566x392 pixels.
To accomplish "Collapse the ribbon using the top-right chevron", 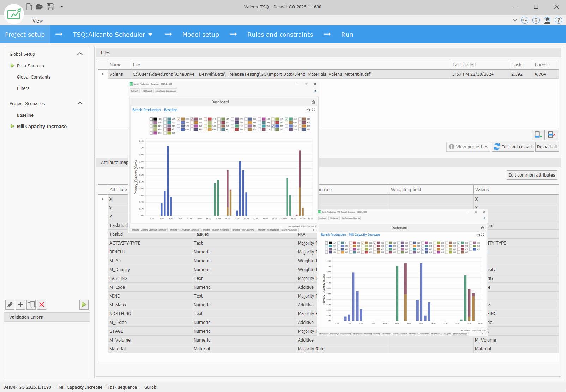I will click(514, 20).
